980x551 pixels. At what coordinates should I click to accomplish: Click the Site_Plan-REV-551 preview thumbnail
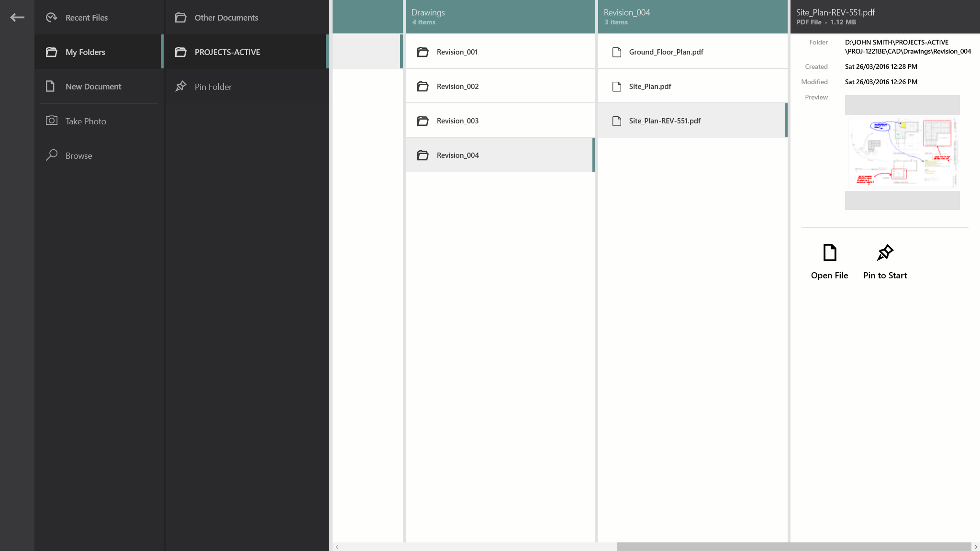pyautogui.click(x=902, y=153)
